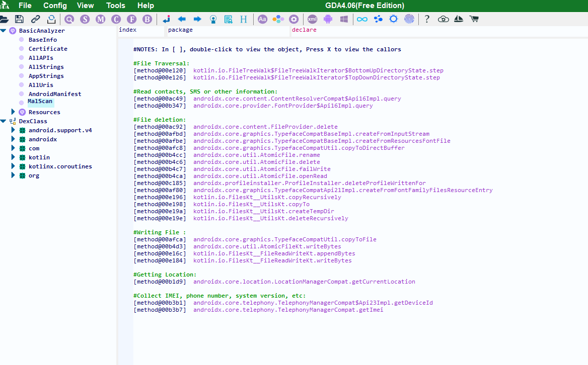The width and height of the screenshot is (588, 365).
Task: Click the purple gear settings icon
Action: coord(294,19)
